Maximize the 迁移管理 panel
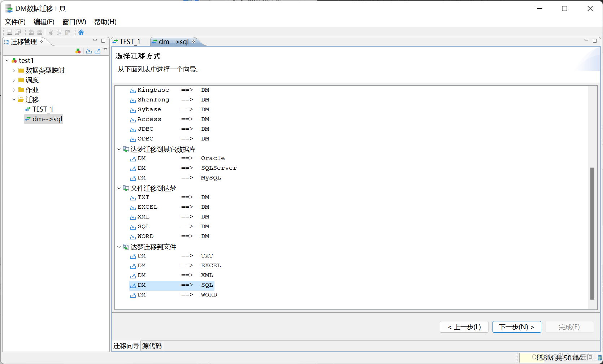This screenshot has width=603, height=364. pyautogui.click(x=103, y=41)
